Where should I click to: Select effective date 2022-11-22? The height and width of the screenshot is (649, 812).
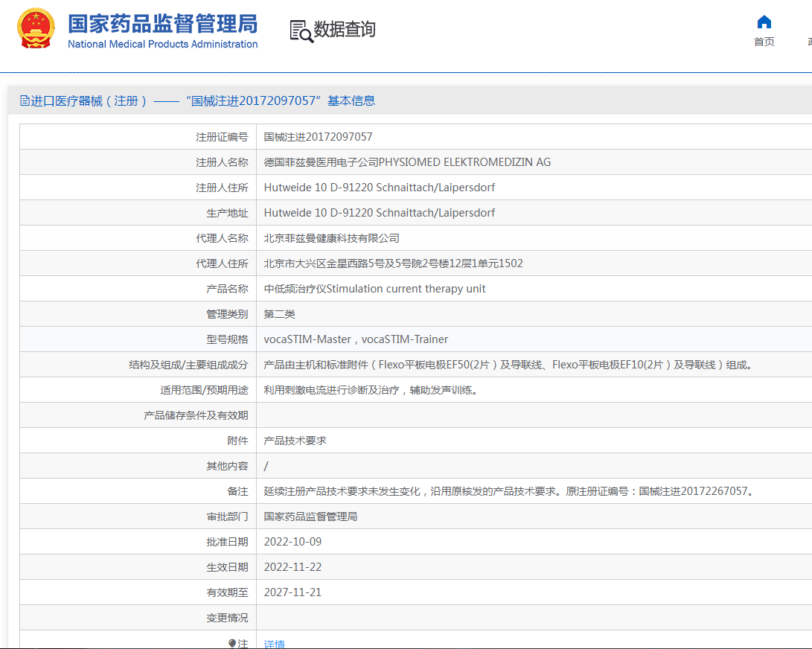point(292,567)
